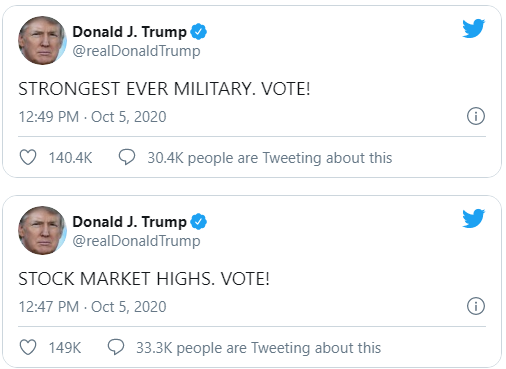This screenshot has width=506, height=369.
Task: Like the STRONGEST EVER MILITARY tweet
Action: [28, 157]
